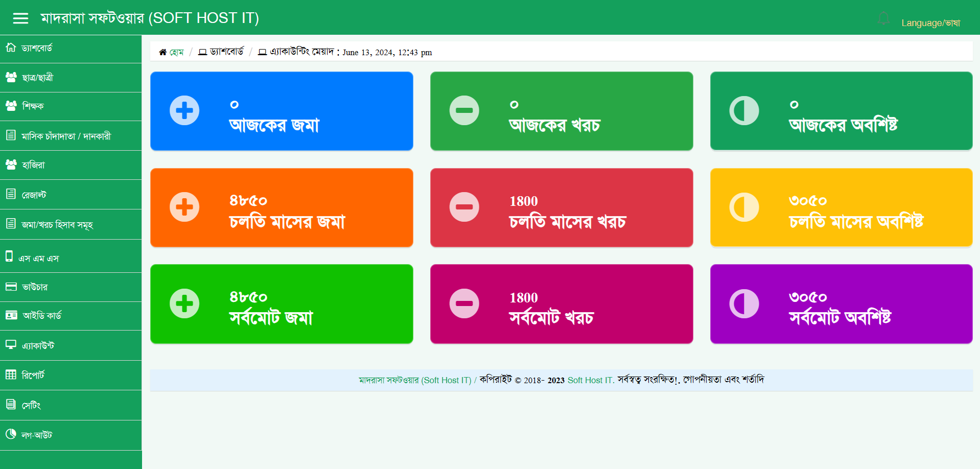Image resolution: width=980 pixels, height=469 pixels.
Task: Toggle the hamburger menu in the header
Action: point(20,18)
